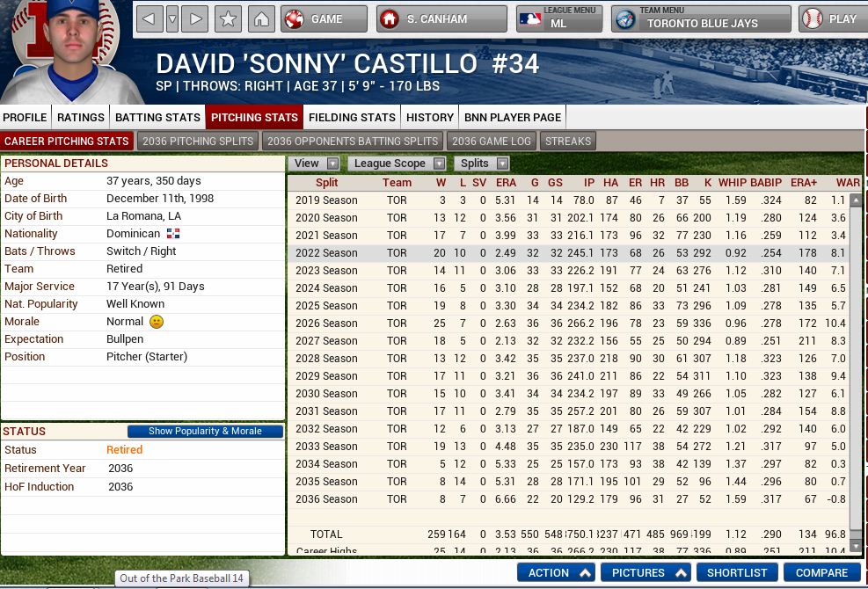Expand the Splits dropdown
The width and height of the screenshot is (868, 589).
tap(482, 164)
